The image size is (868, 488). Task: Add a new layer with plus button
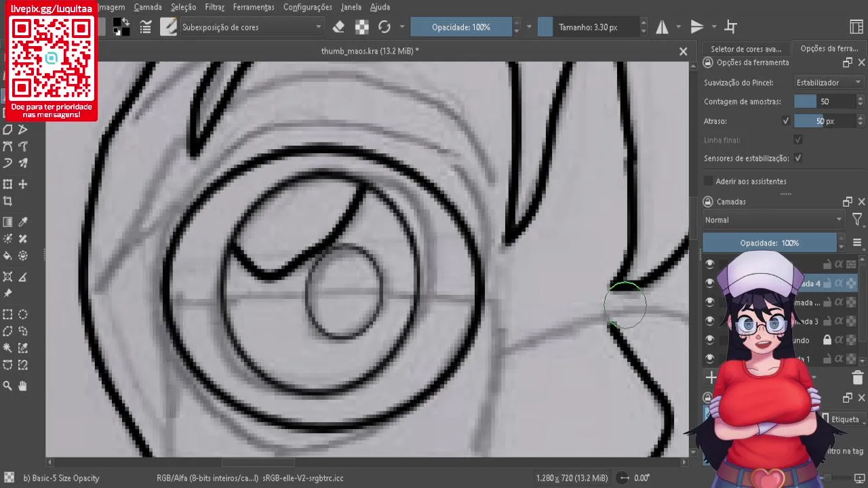point(711,378)
